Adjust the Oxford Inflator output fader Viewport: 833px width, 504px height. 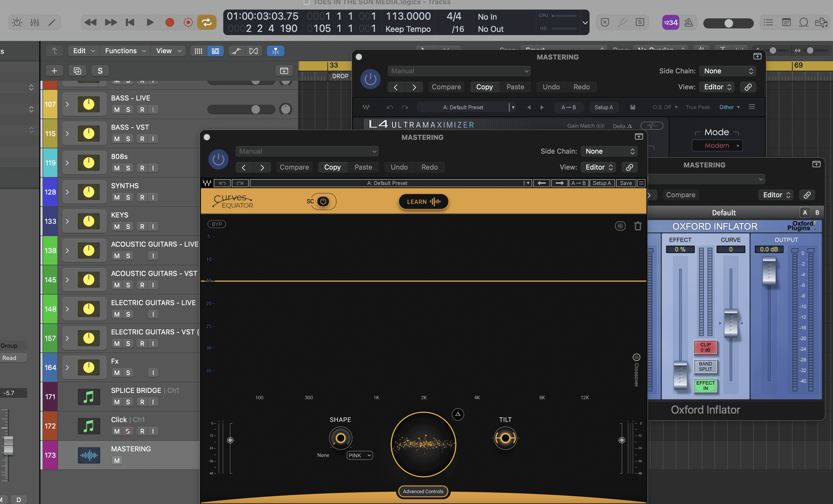click(x=769, y=271)
